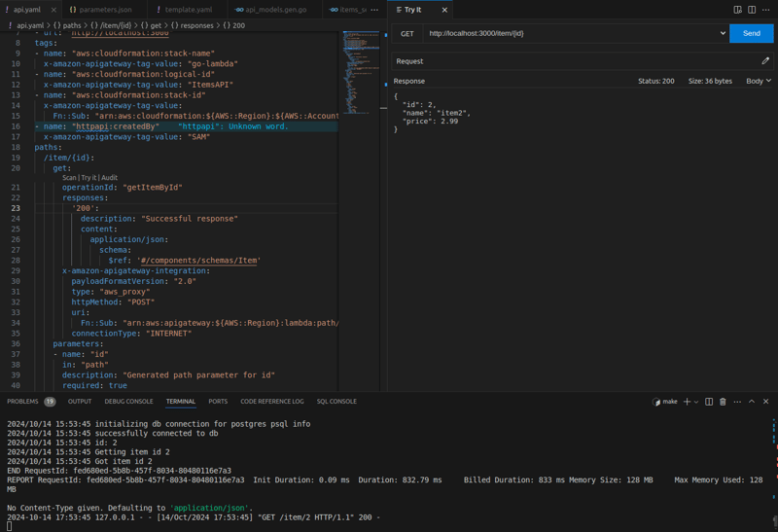Open left editor group more actions ellipsis
This screenshot has height=532, width=778.
pos(374,10)
